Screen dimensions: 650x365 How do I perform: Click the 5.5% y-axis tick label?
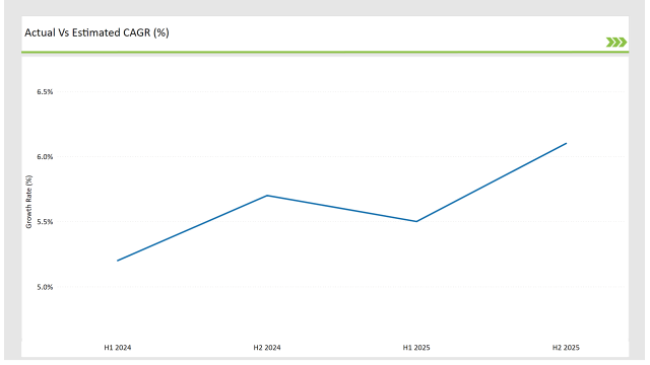click(45, 222)
